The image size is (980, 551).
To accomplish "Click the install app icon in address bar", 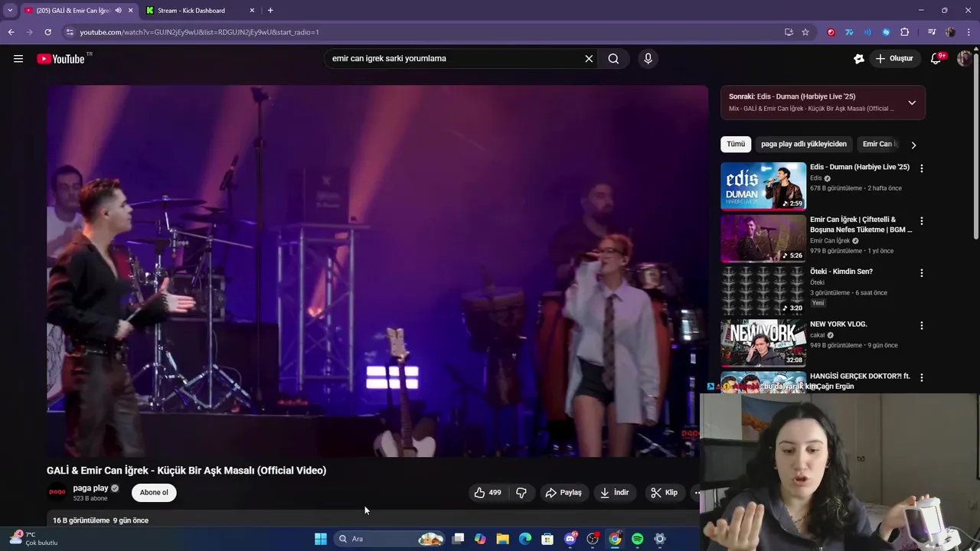I will click(789, 32).
